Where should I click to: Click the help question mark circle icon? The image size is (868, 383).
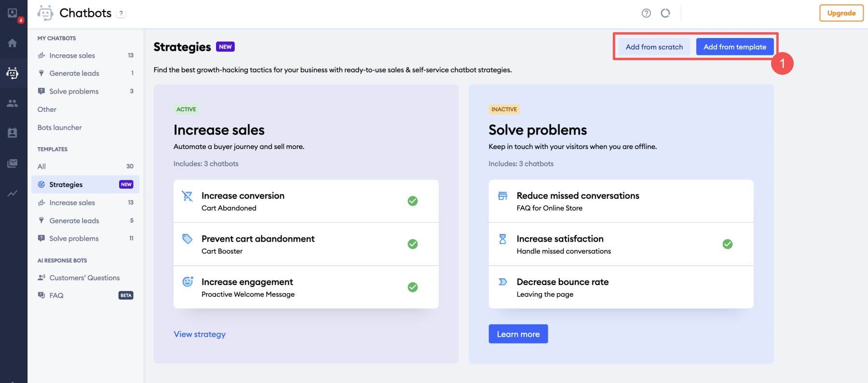tap(646, 13)
